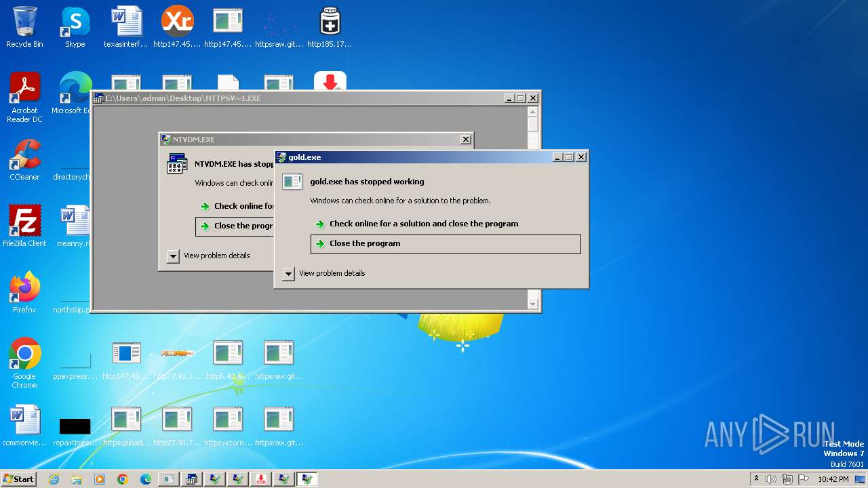Image resolution: width=868 pixels, height=488 pixels.
Task: Open the Recycle Bin desktop icon
Action: pyautogui.click(x=24, y=27)
